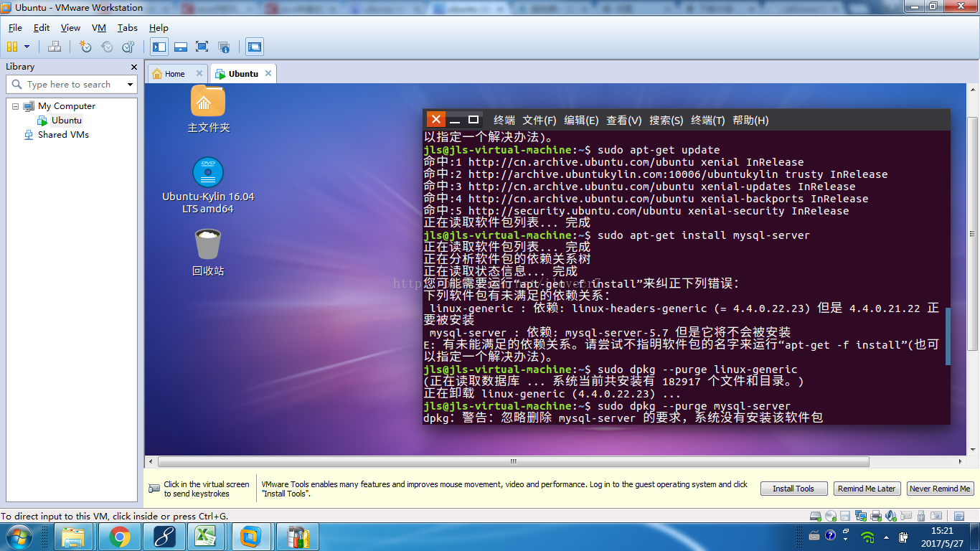Open the Tabs menu

click(128, 28)
